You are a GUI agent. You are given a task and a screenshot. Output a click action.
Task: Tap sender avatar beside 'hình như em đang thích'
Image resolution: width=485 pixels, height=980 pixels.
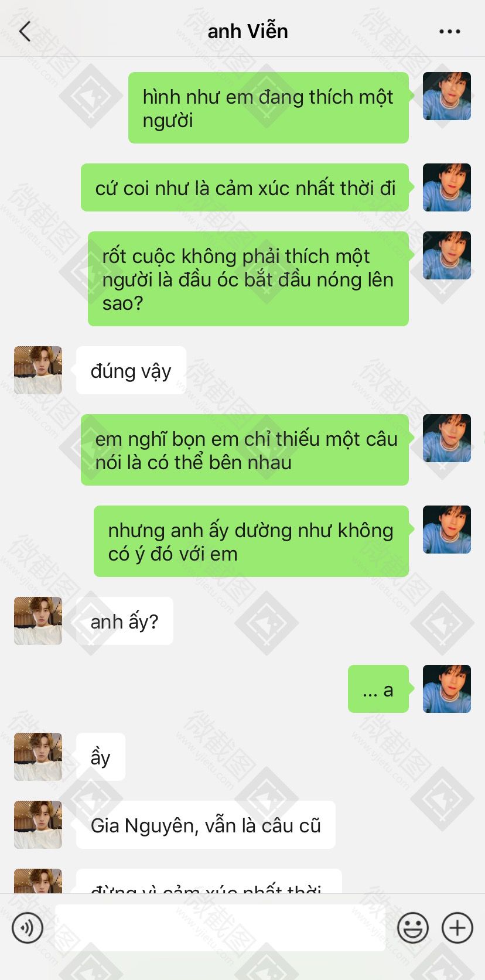[x=447, y=96]
